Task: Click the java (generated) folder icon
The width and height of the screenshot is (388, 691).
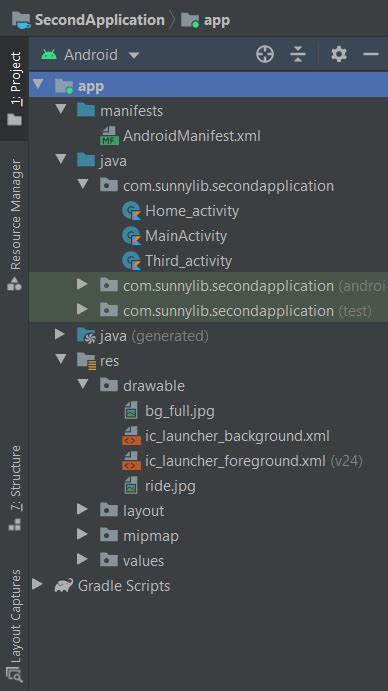Action: point(86,336)
